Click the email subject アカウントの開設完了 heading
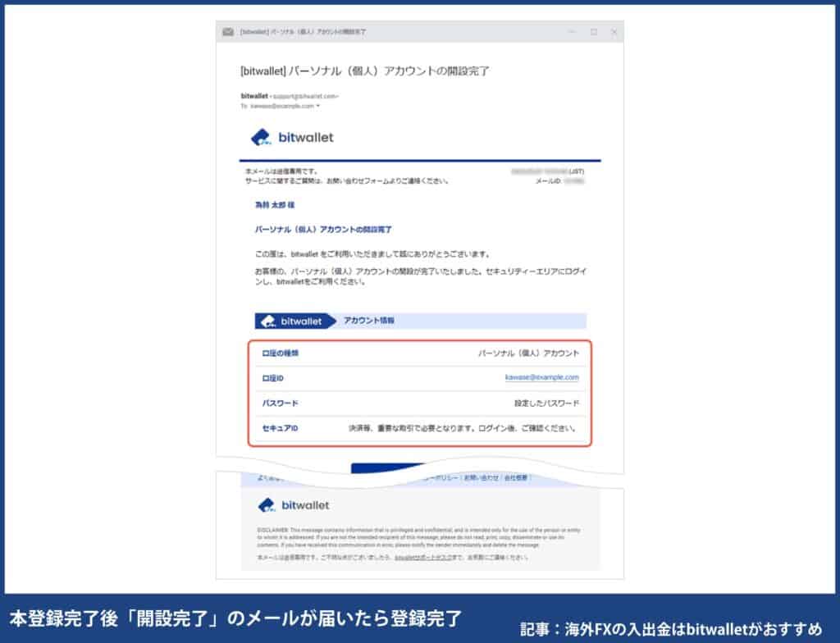 [x=365, y=71]
